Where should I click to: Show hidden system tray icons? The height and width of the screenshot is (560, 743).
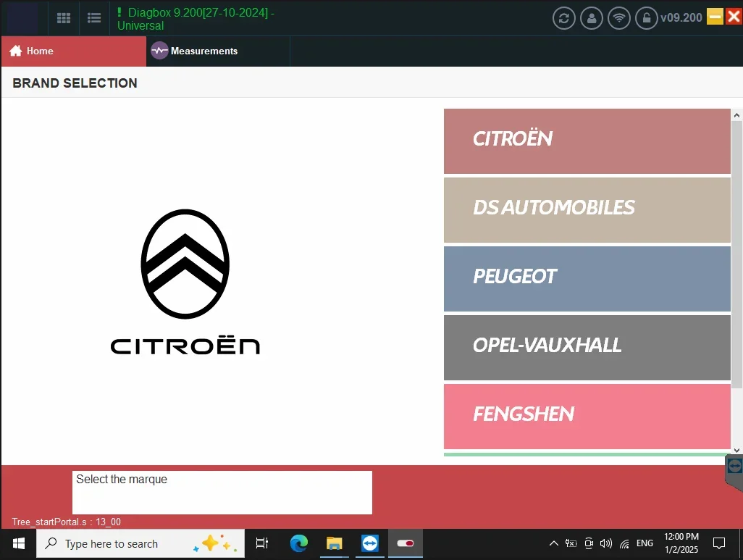[x=553, y=543]
